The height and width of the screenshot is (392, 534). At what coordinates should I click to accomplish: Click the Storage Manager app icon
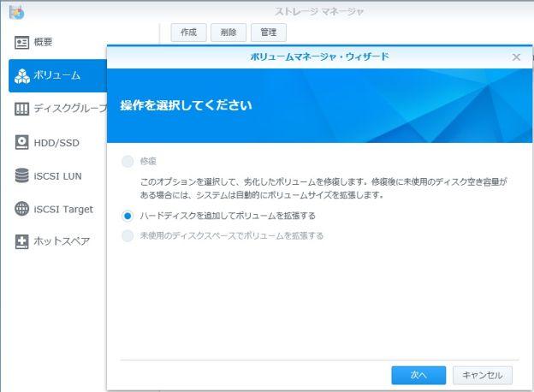[16, 12]
